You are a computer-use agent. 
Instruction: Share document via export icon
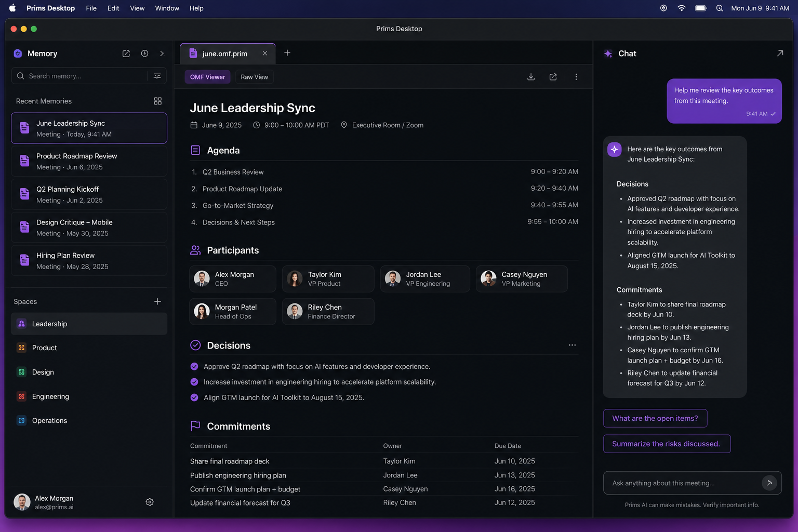tap(553, 77)
